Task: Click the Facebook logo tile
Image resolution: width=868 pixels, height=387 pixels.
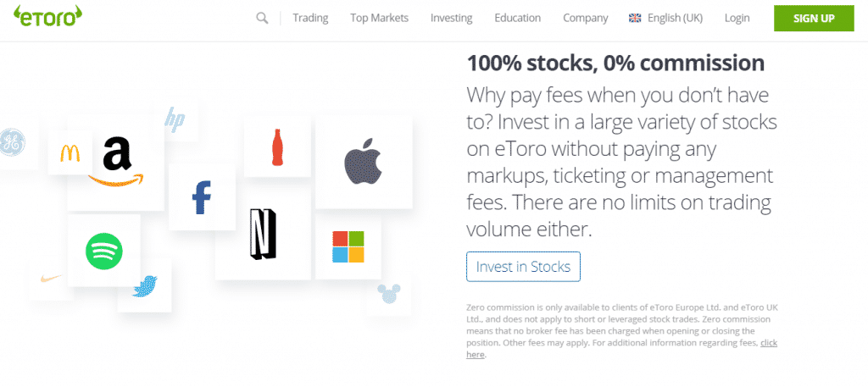Action: (202, 197)
